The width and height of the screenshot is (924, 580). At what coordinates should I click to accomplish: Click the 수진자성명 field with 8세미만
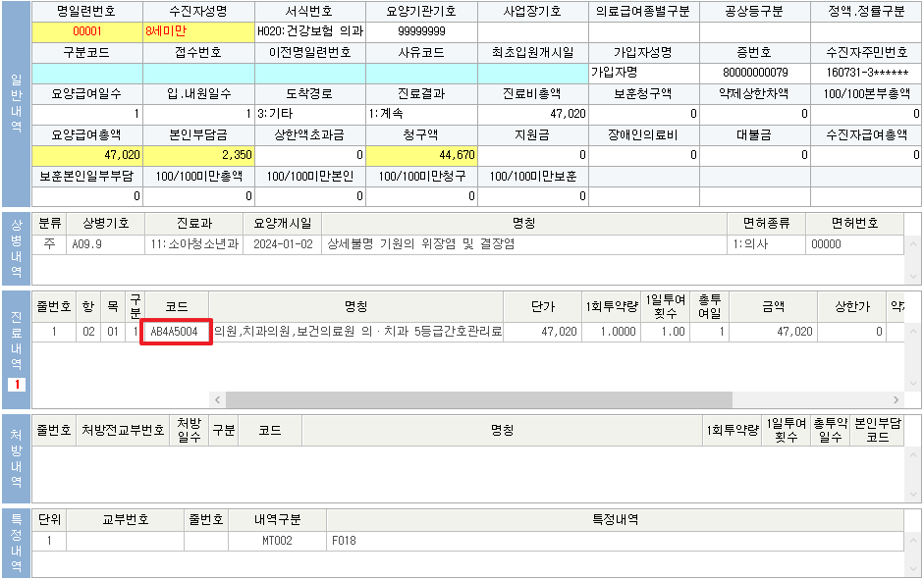[198, 31]
